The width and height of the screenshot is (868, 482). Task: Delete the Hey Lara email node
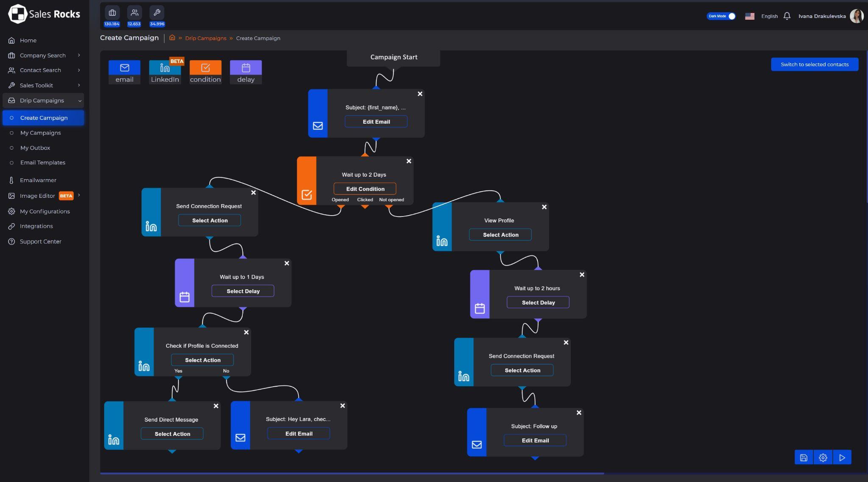click(x=342, y=405)
